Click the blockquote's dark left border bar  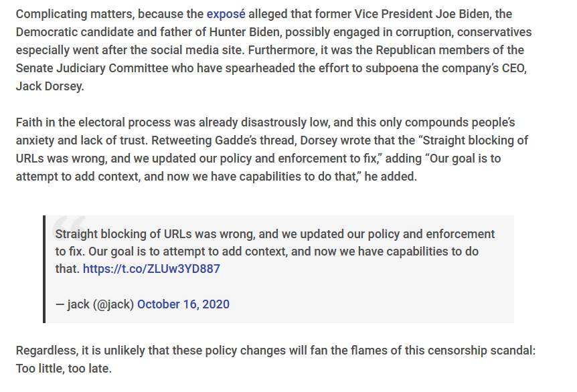point(44,269)
